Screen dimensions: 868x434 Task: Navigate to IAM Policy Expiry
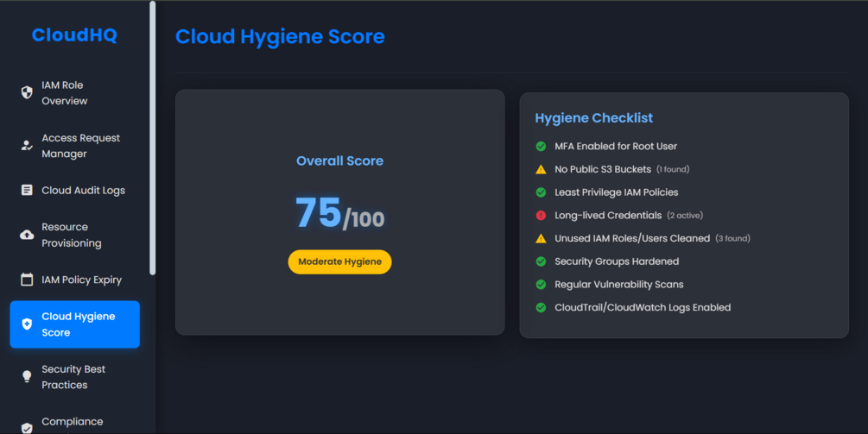tap(75, 280)
